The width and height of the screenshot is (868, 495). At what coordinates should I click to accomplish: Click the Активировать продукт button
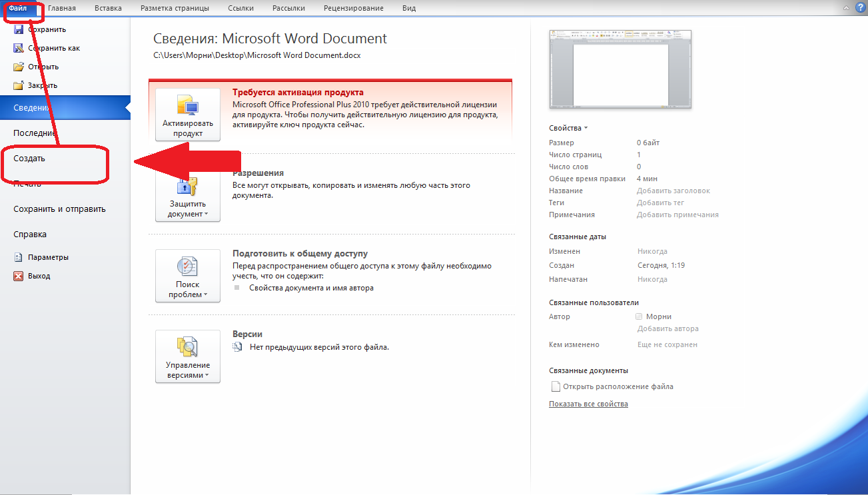(188, 115)
